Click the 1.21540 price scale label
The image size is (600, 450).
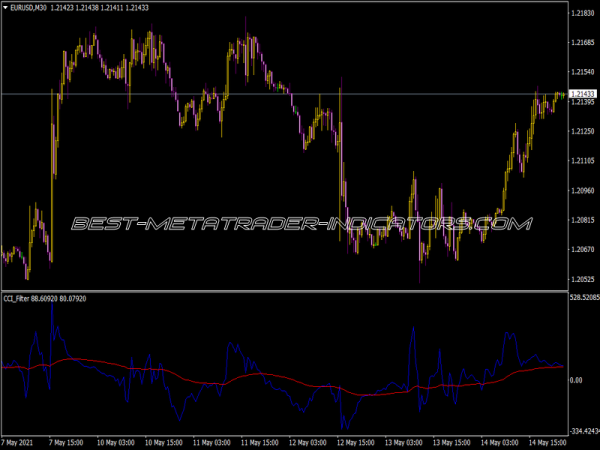(582, 72)
